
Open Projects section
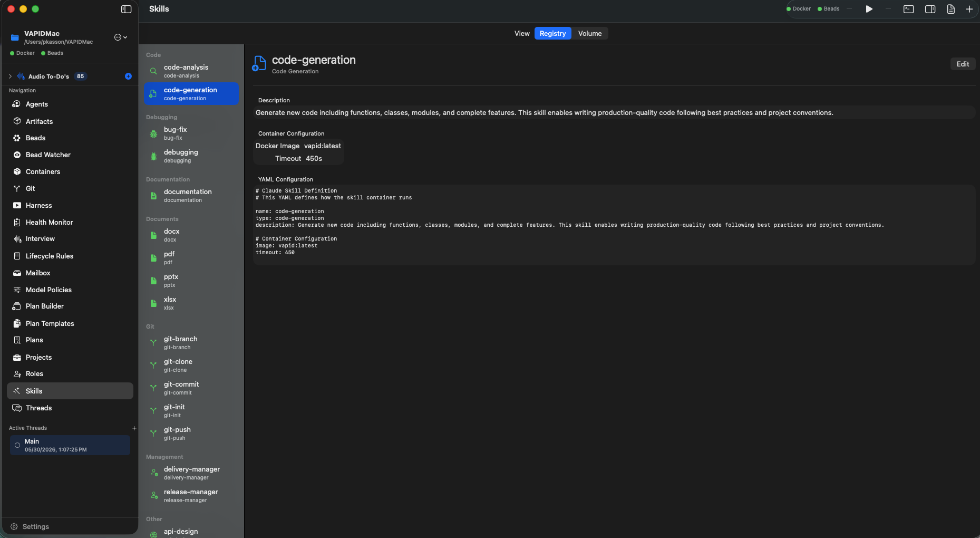[x=70, y=358]
